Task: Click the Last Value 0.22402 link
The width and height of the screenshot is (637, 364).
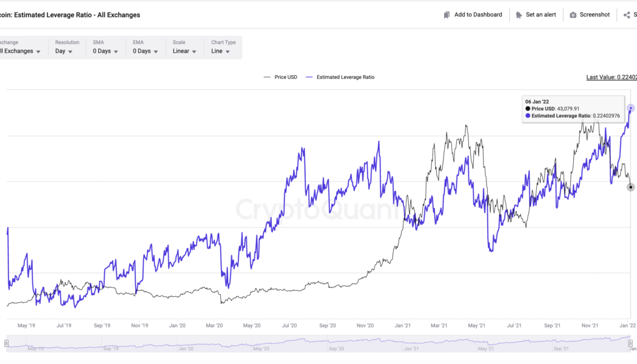Action: pyautogui.click(x=614, y=78)
